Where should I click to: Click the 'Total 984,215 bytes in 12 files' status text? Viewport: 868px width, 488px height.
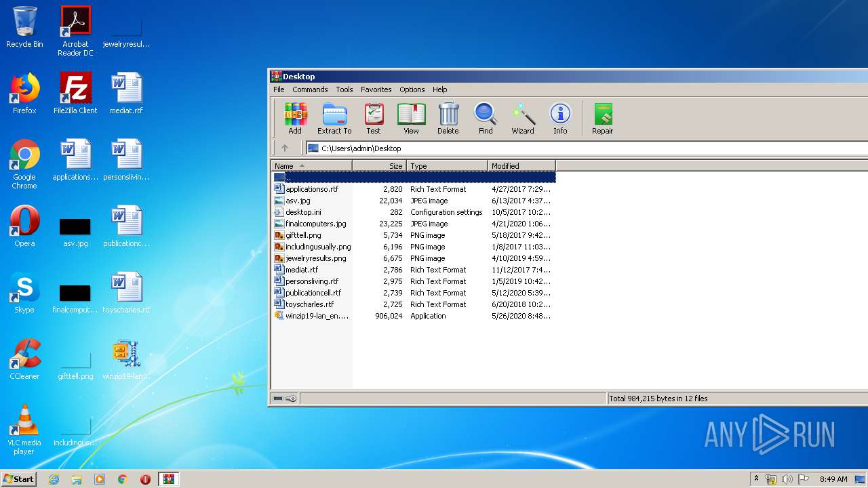tap(658, 399)
